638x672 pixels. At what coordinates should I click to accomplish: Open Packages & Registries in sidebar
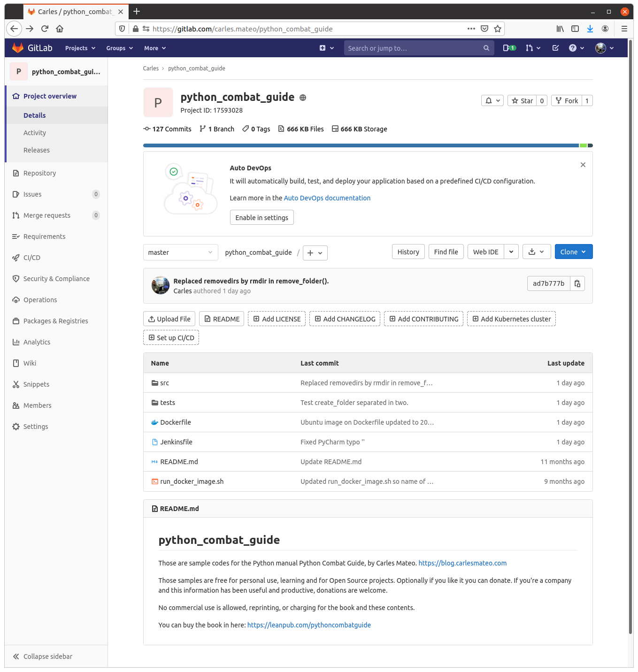click(56, 321)
